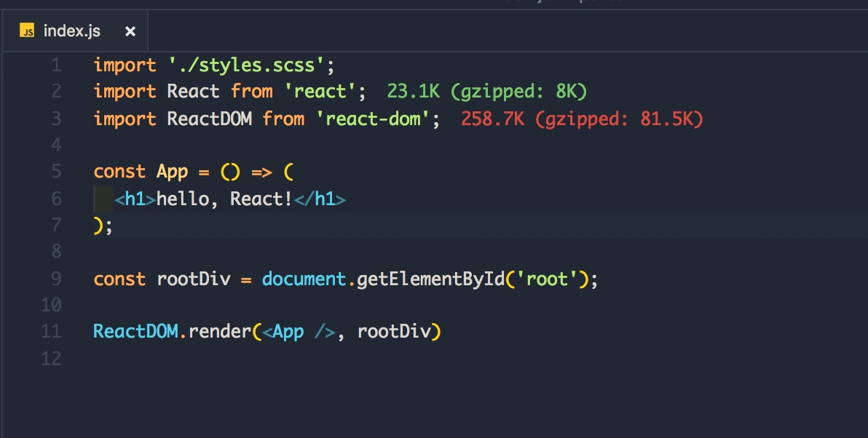
Task: Click the 'root' string argument
Action: (x=547, y=279)
